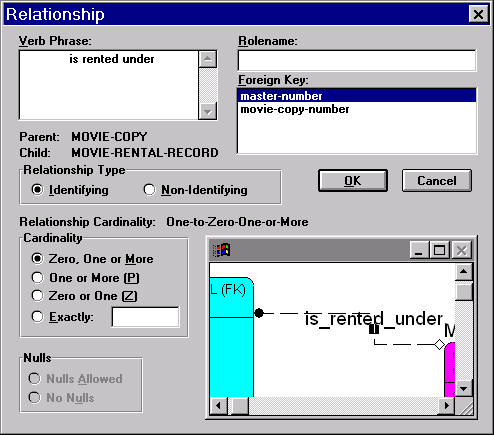Click the diamond connector on magenta entity
This screenshot has width=494, height=435.
point(440,344)
